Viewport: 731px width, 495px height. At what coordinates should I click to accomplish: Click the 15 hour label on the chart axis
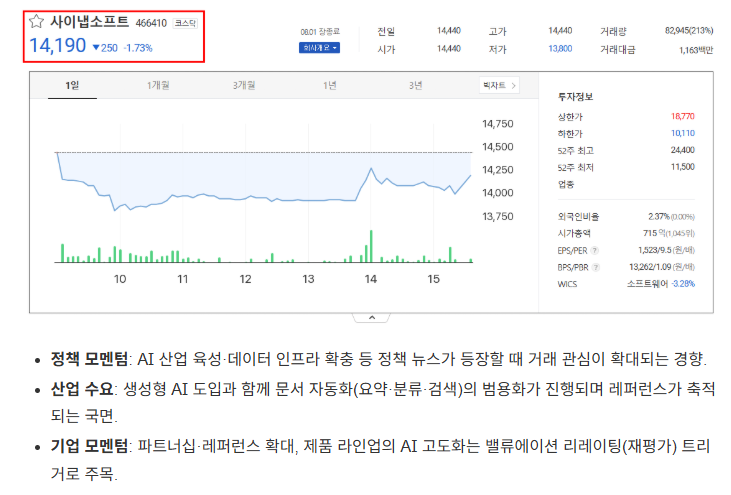(x=433, y=279)
